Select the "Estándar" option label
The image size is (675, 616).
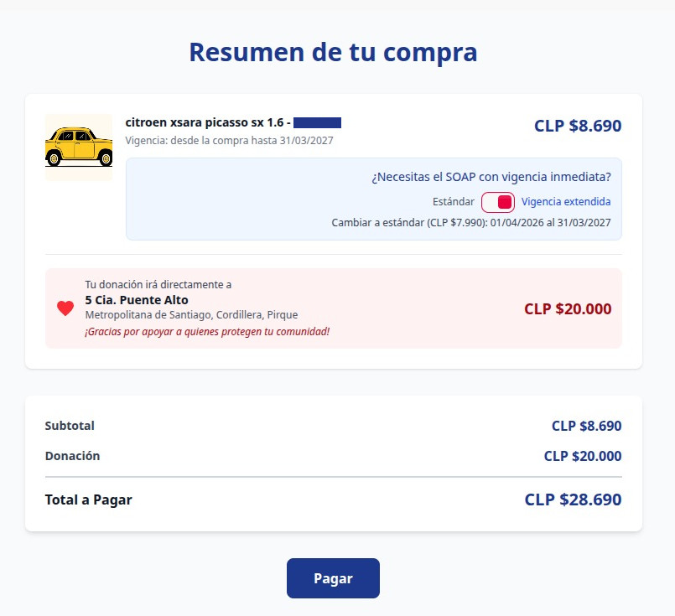(x=453, y=202)
